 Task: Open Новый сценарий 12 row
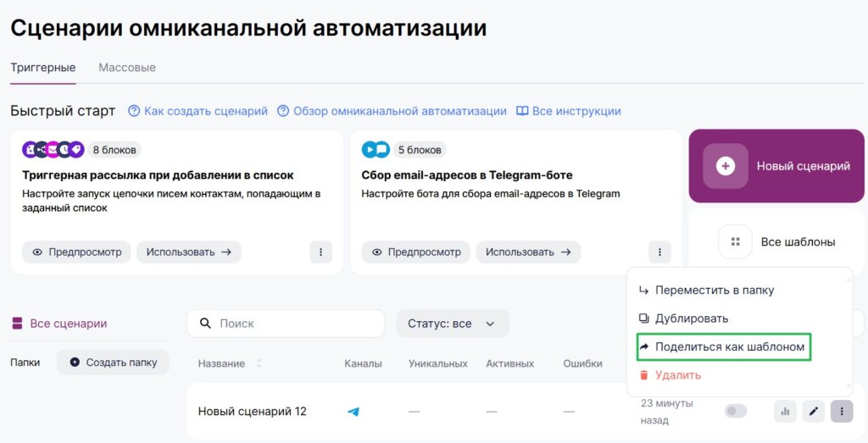pos(253,412)
